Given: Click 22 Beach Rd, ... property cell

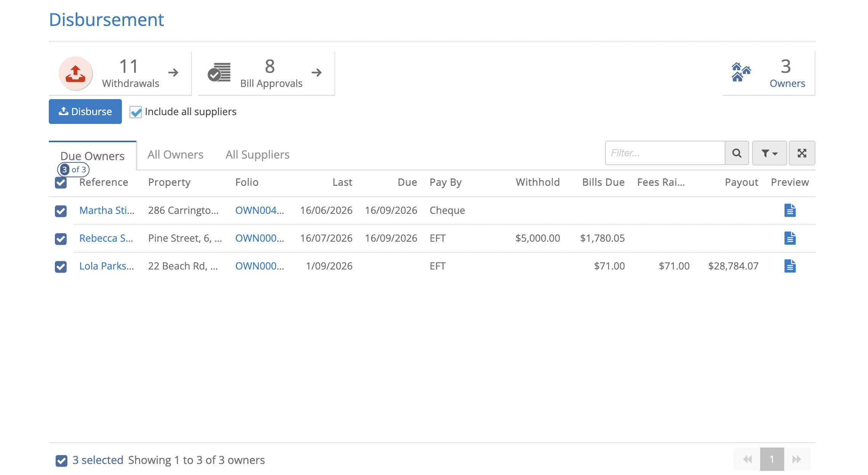Looking at the screenshot, I should 183,266.
